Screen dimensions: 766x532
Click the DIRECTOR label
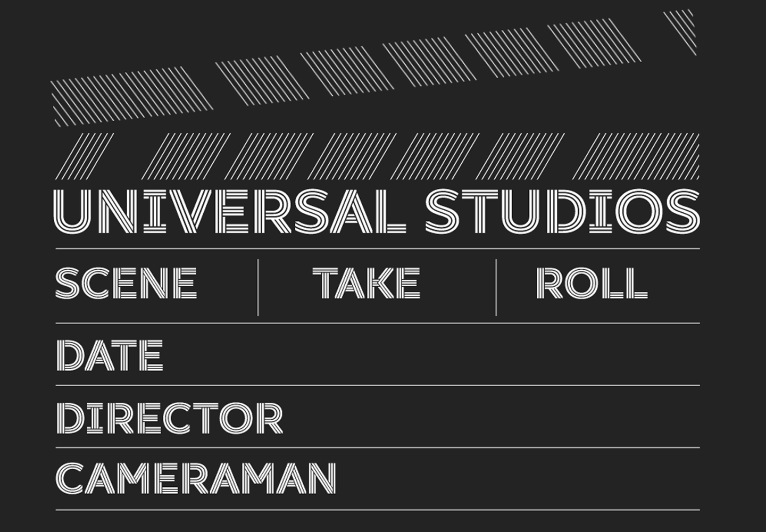tap(169, 418)
